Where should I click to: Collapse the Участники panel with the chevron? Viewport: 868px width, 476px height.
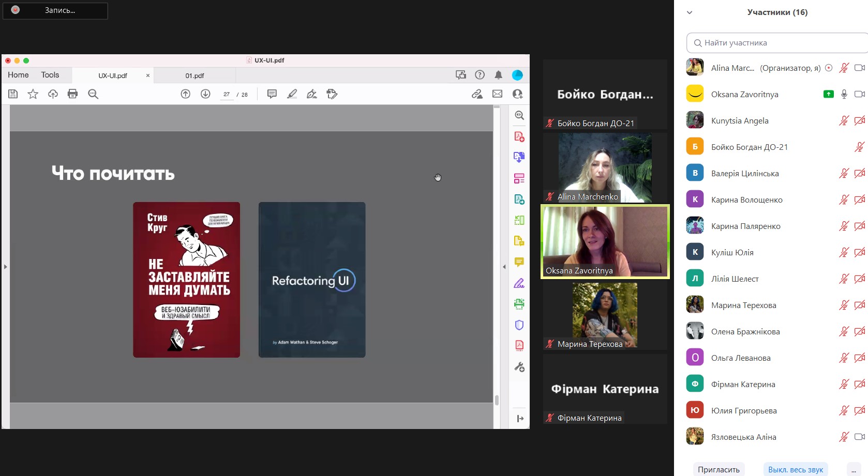tap(690, 12)
